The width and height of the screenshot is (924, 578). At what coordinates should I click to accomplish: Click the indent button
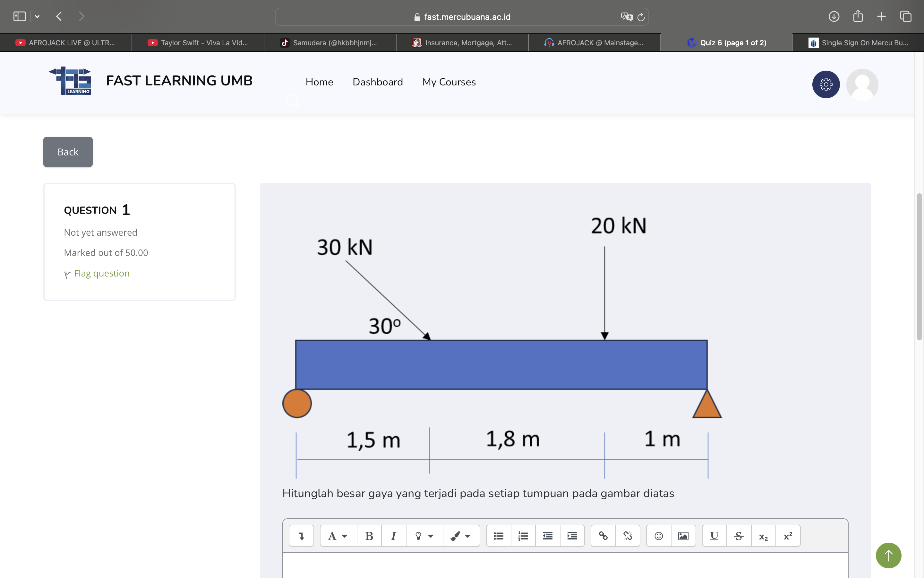click(x=572, y=536)
